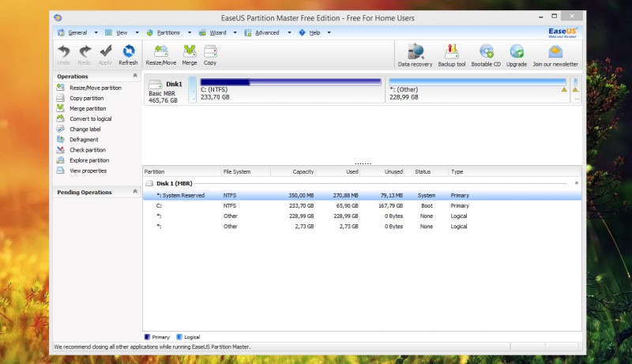Select the Disk1 Basic MBR entry
This screenshot has width=632, height=364.
165,89
